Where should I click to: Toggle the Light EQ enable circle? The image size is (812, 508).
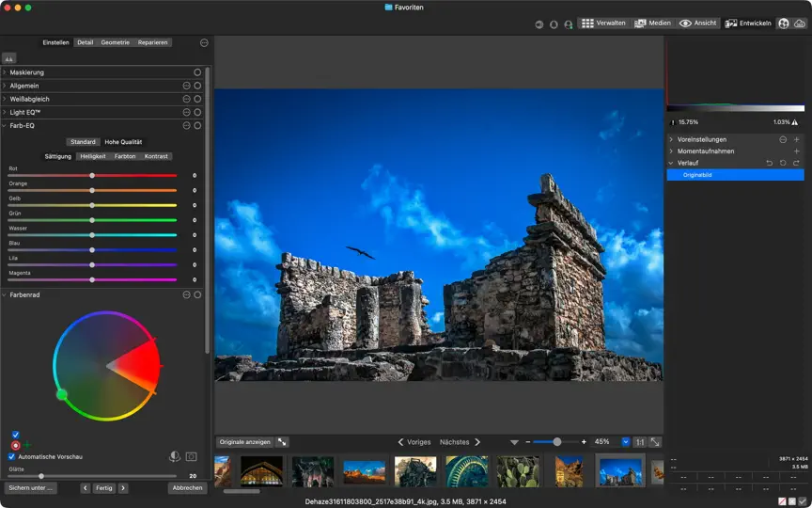coord(197,113)
